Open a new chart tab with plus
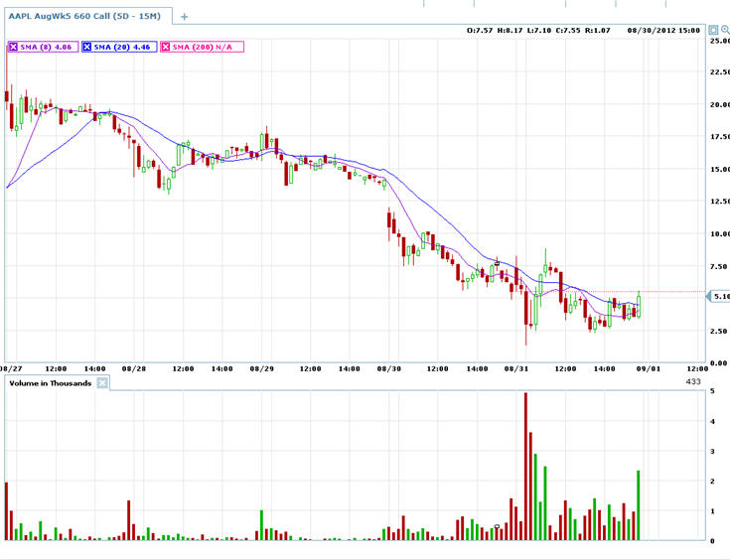 [184, 17]
